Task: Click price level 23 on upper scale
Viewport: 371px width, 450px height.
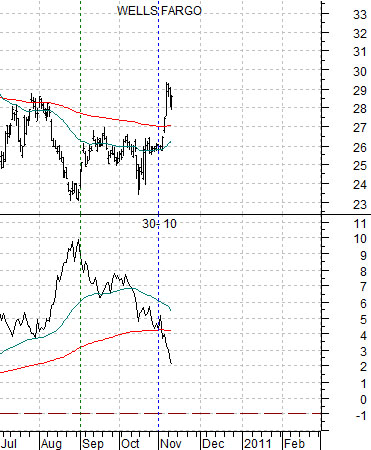Action: 360,204
